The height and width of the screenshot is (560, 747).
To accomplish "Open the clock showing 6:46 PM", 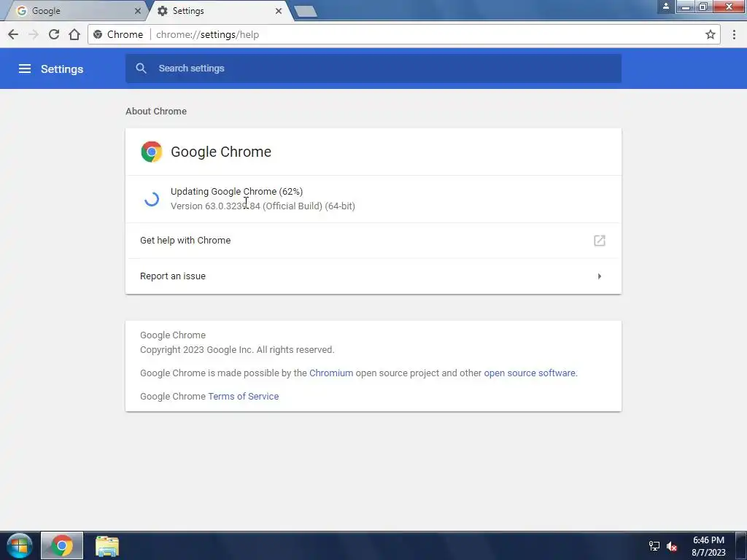I will [x=708, y=546].
